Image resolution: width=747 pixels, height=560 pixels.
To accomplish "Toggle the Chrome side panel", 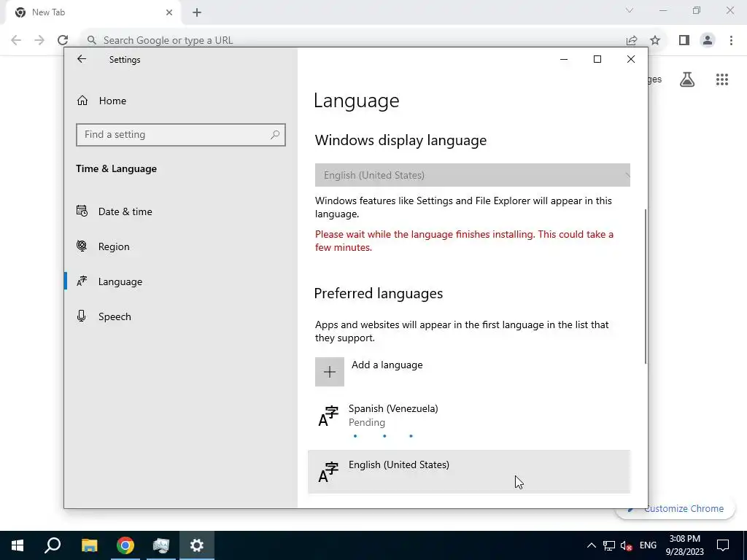I will tap(684, 40).
